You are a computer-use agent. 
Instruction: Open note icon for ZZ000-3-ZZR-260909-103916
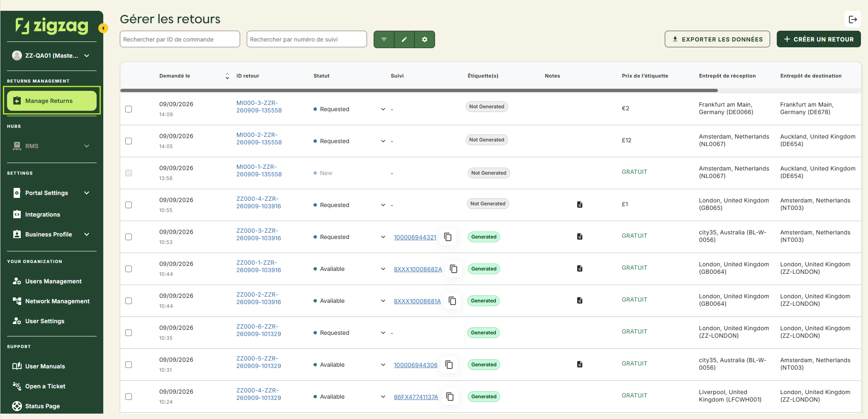click(580, 236)
